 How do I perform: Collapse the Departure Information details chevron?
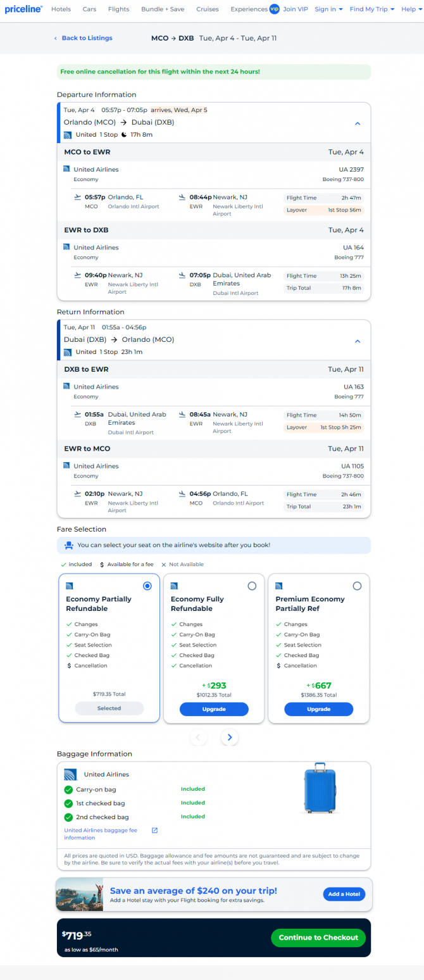coord(358,123)
